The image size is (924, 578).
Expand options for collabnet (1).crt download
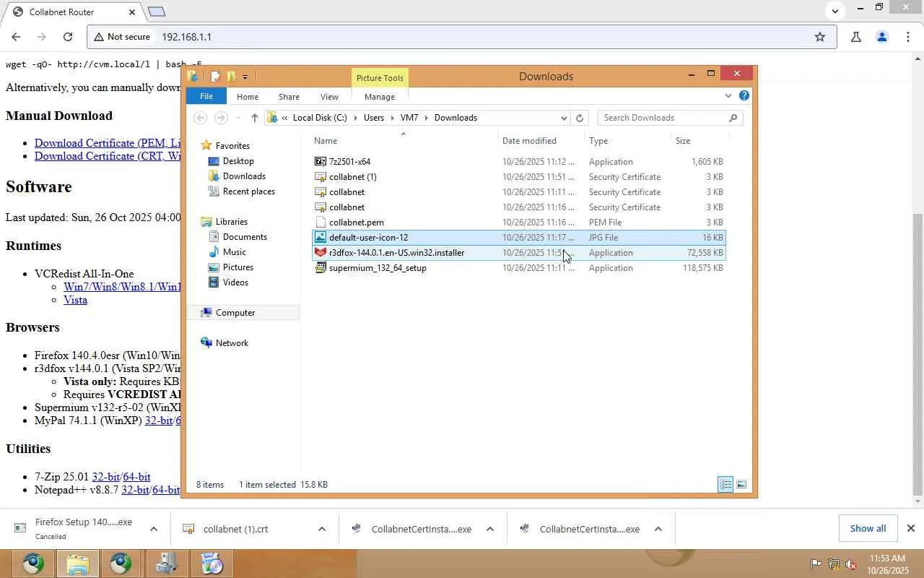tap(322, 529)
